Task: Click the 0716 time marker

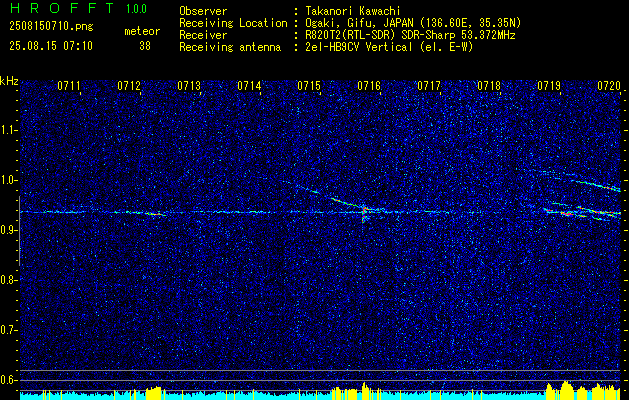Action: click(369, 85)
